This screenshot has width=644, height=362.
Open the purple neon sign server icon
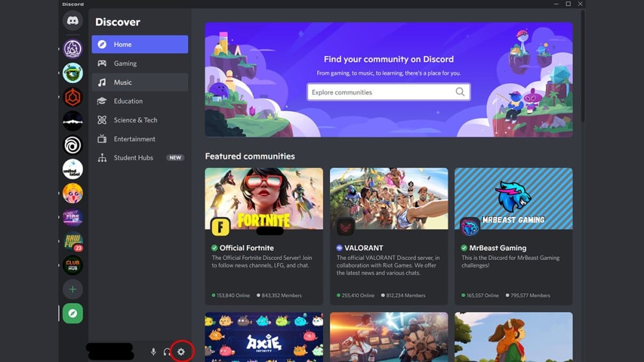coord(73,217)
